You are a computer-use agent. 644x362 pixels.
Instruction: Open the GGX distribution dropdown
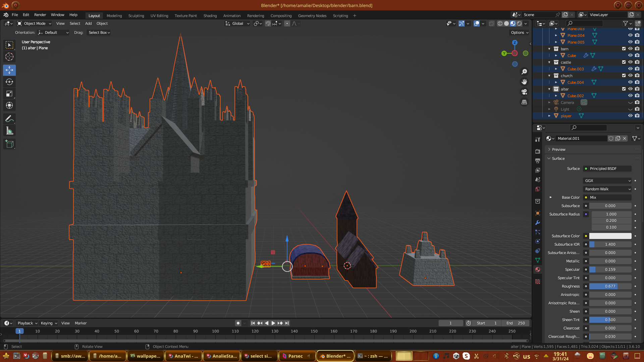coord(607,181)
